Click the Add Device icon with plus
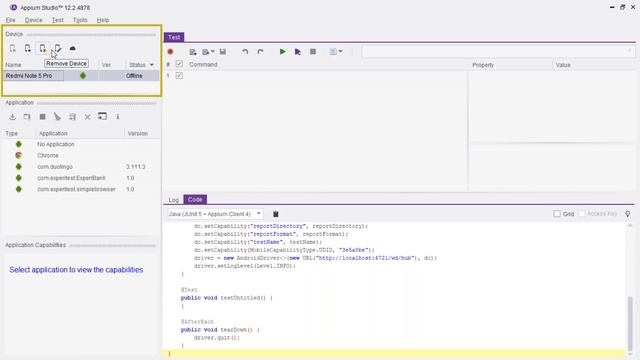The image size is (640, 360). 27,49
